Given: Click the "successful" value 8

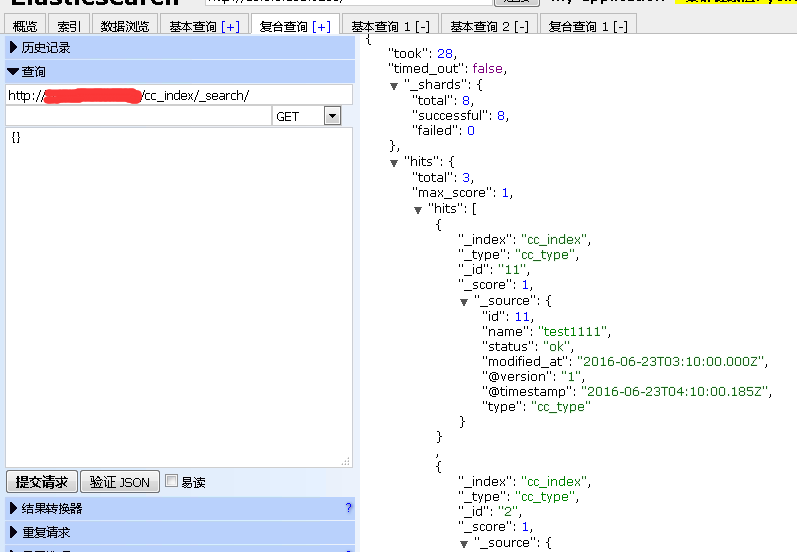Looking at the screenshot, I should tap(501, 115).
